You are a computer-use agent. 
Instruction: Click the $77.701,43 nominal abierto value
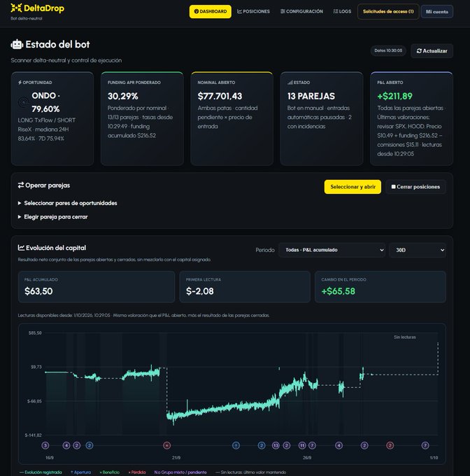pos(220,96)
